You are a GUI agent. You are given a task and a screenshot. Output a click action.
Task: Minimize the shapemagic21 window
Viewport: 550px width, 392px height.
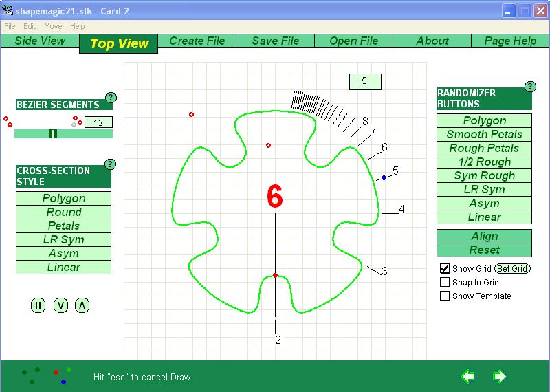(508, 11)
